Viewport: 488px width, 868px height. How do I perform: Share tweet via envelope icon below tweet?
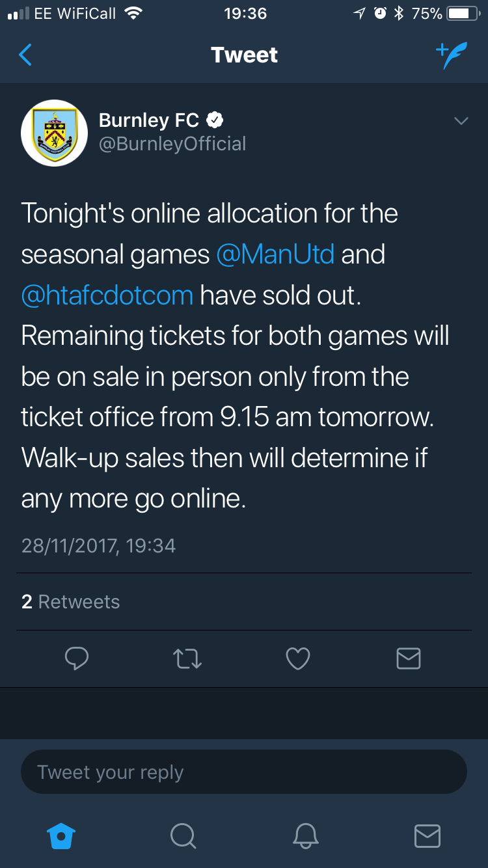[409, 658]
